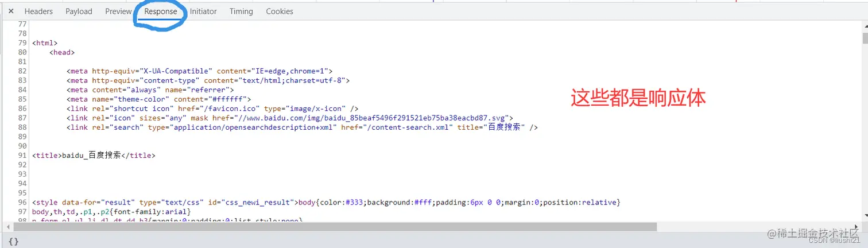The height and width of the screenshot is (248, 868).
Task: Show the Timing tab
Action: pyautogui.click(x=241, y=11)
